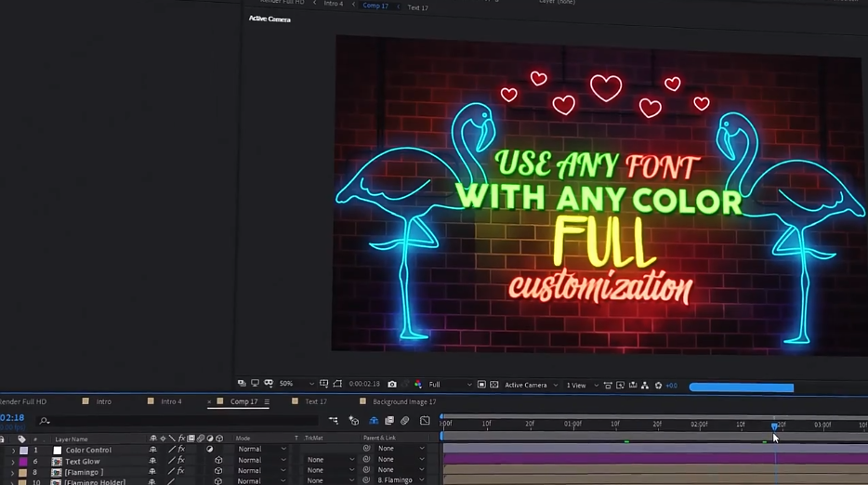Image resolution: width=868 pixels, height=485 pixels.
Task: Expand the Color Control layer properties
Action: coord(13,450)
